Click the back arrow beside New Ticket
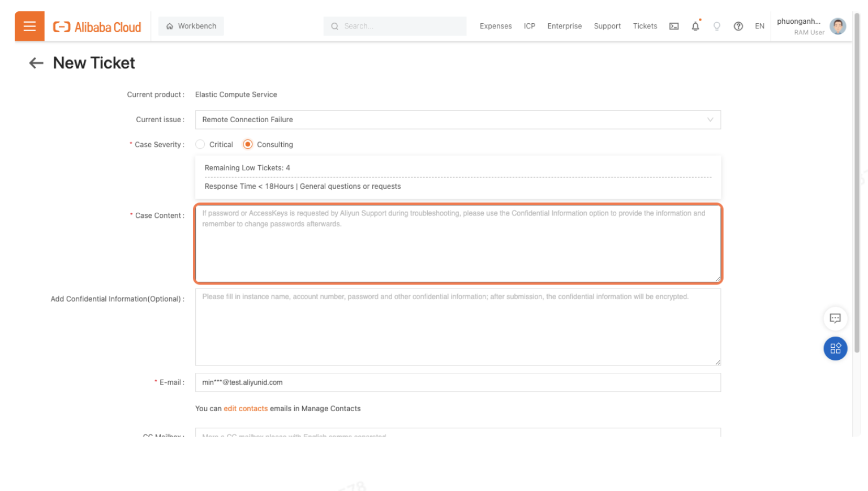The width and height of the screenshot is (868, 491). click(x=36, y=63)
